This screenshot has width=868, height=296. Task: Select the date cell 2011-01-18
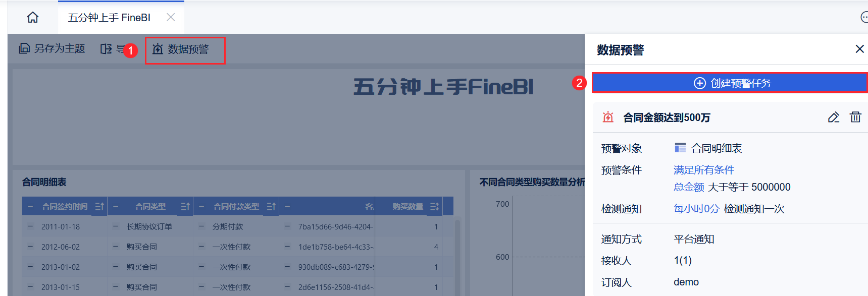click(61, 226)
